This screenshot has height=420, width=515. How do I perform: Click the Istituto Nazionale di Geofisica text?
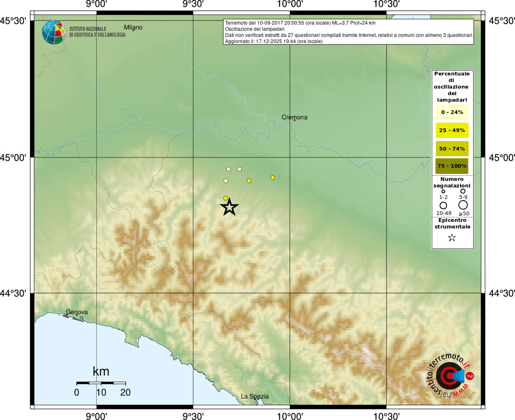click(97, 32)
